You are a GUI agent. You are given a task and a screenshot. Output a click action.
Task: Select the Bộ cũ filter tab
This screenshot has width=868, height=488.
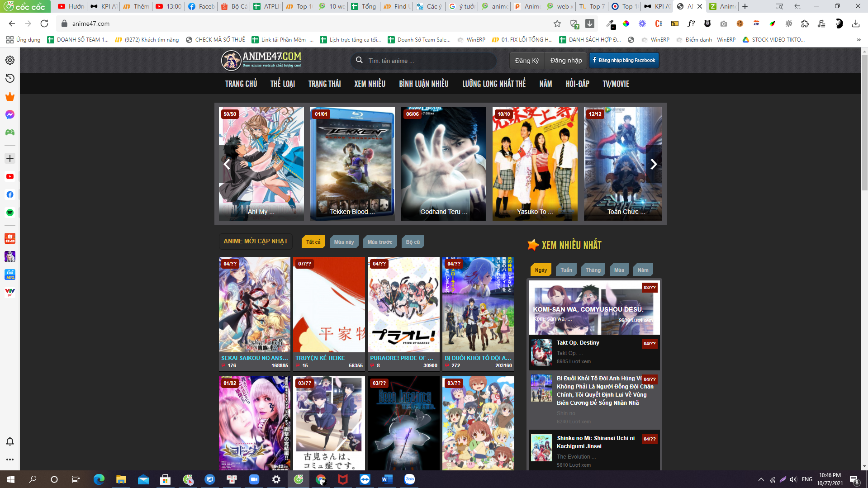click(x=413, y=242)
